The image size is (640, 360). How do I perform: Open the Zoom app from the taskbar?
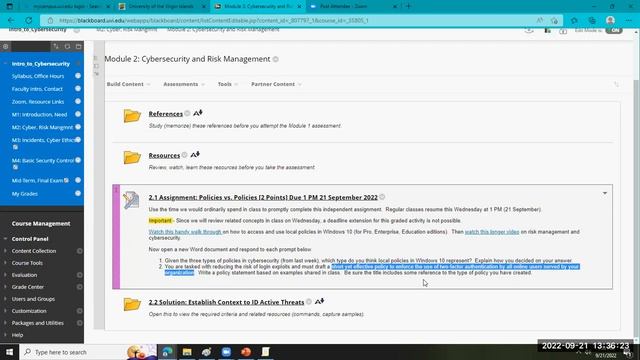[226, 352]
